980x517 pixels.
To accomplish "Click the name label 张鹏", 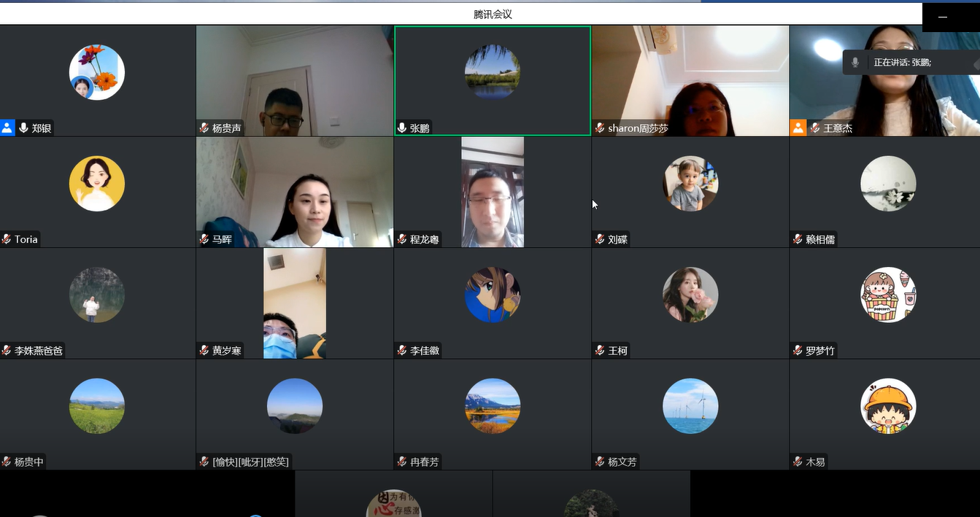I will (x=420, y=128).
